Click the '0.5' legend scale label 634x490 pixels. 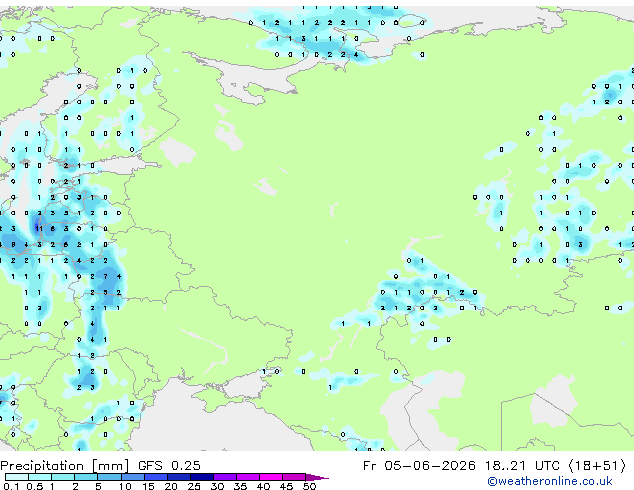(x=35, y=486)
